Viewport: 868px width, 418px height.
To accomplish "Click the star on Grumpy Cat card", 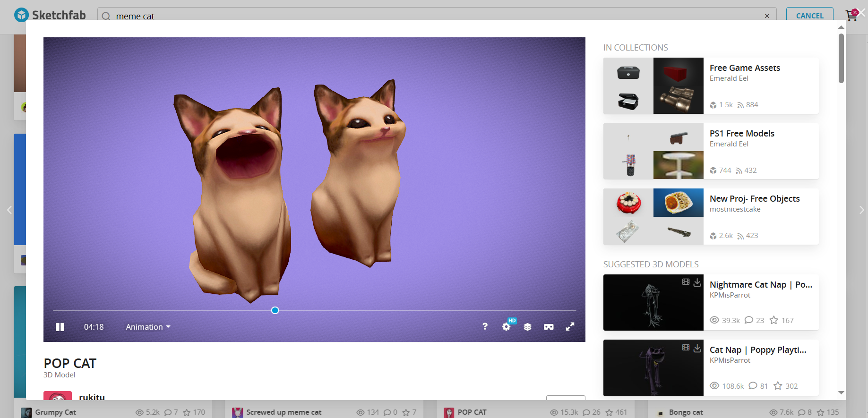I will 187,412.
